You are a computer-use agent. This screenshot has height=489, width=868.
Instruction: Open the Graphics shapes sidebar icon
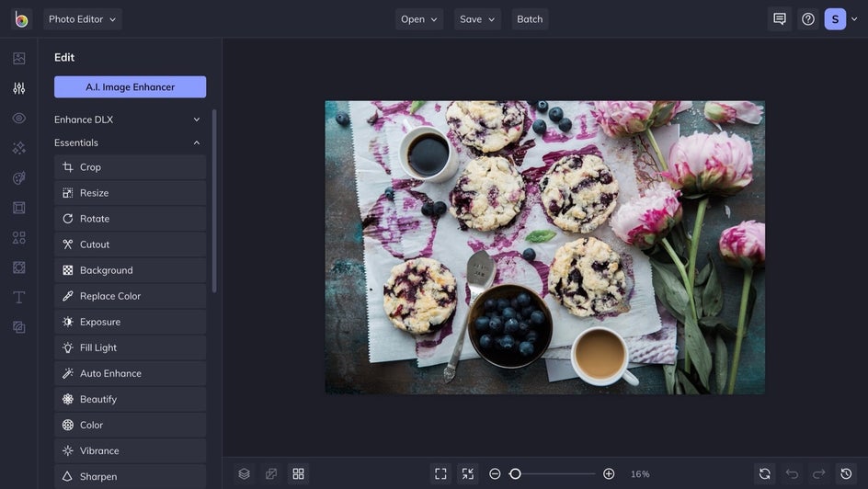coord(18,237)
